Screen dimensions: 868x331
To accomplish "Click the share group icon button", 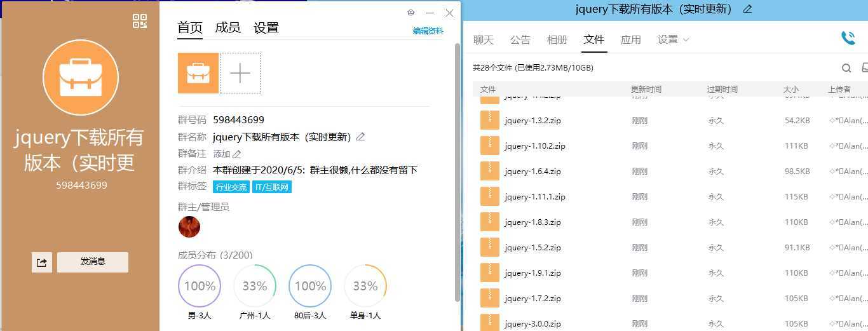I will (x=42, y=262).
